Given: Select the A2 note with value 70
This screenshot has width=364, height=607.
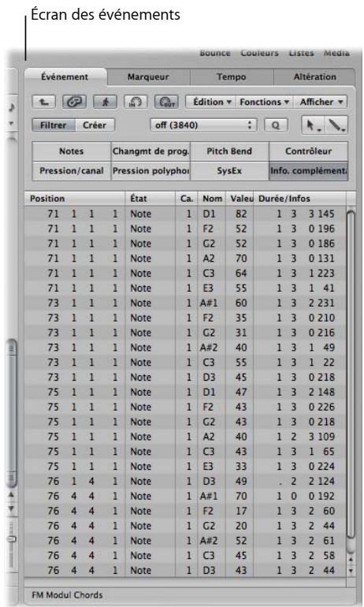Looking at the screenshot, I should coord(185,259).
